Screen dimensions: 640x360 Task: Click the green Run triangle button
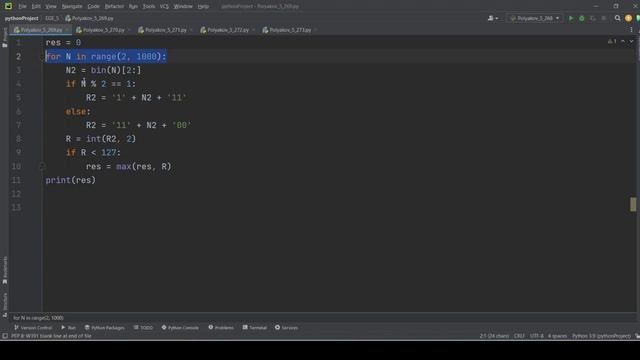[x=571, y=18]
